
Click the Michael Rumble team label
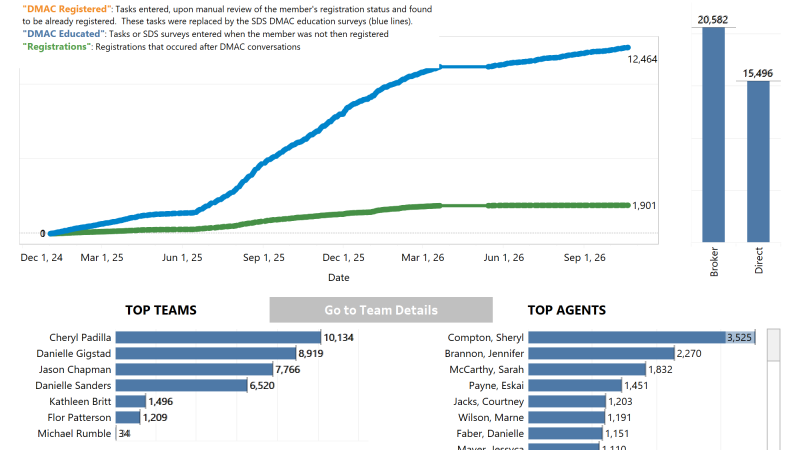coord(74,433)
